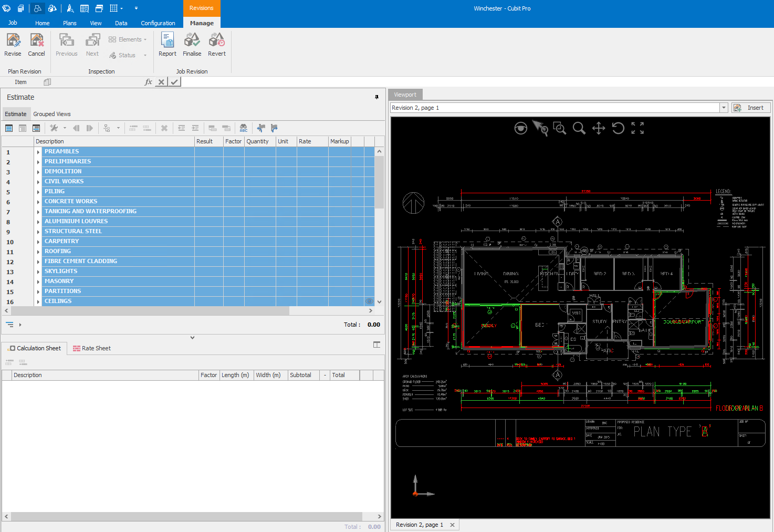Click Revert job revision
The width and height of the screenshot is (774, 532).
(217, 45)
